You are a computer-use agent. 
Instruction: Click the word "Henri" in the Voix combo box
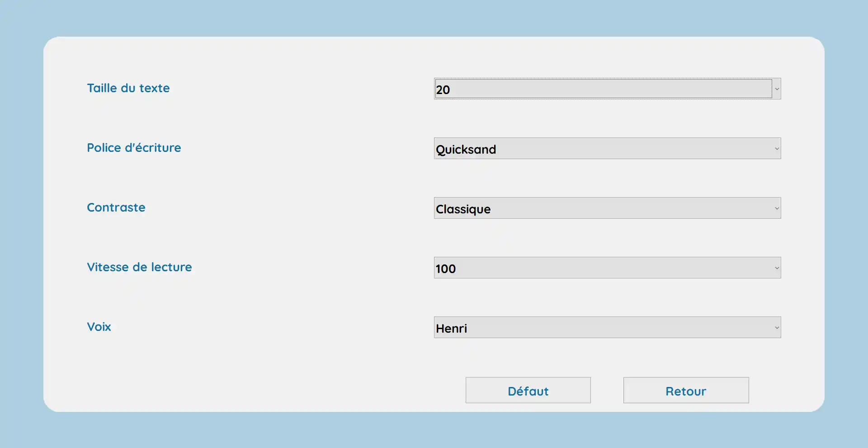click(x=451, y=329)
